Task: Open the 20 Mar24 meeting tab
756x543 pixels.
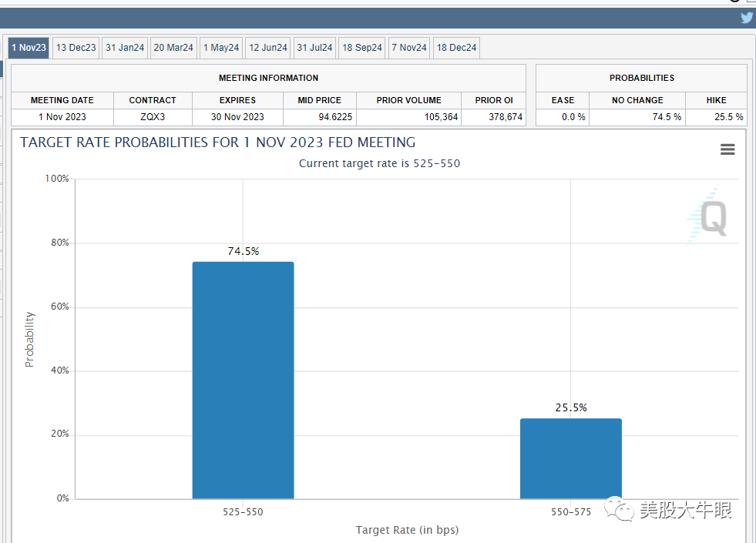Action: point(173,48)
